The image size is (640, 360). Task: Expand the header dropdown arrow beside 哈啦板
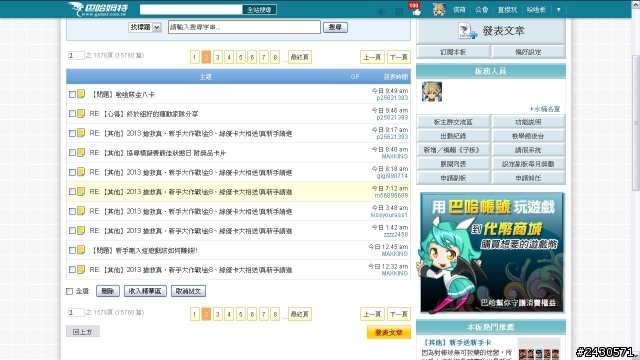pos(559,9)
